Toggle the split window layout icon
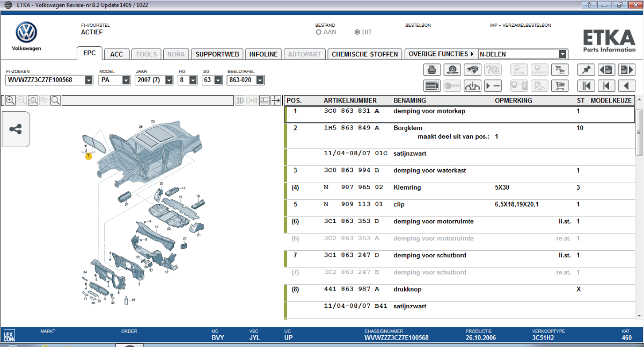The height and width of the screenshot is (347, 644). pyautogui.click(x=265, y=100)
